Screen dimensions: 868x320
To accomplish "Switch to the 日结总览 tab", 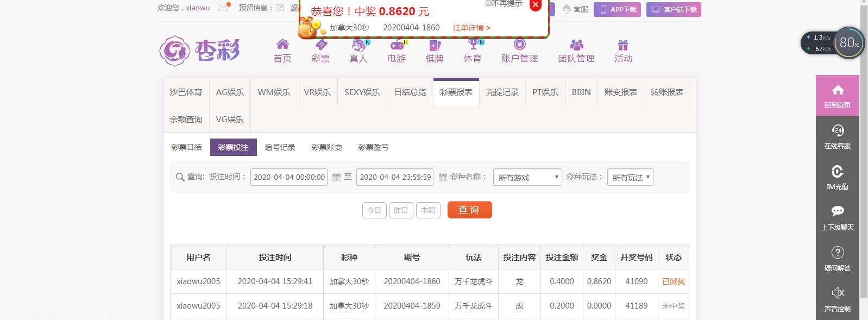I will tap(410, 92).
